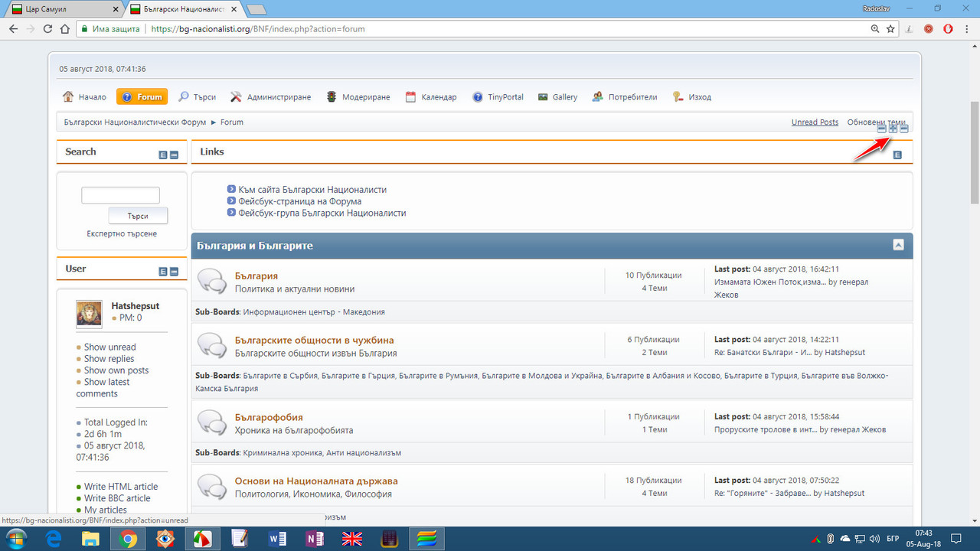Open the България board
The height and width of the screenshot is (551, 980).
[256, 275]
